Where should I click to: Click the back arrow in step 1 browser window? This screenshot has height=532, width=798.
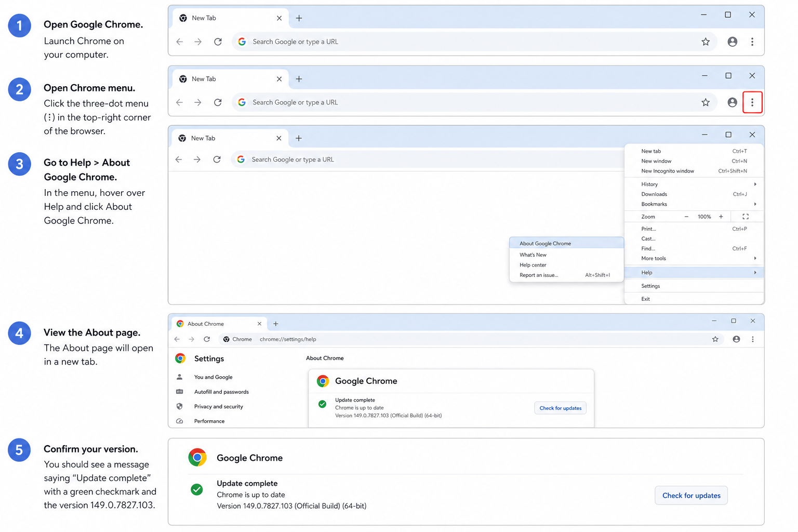point(180,42)
